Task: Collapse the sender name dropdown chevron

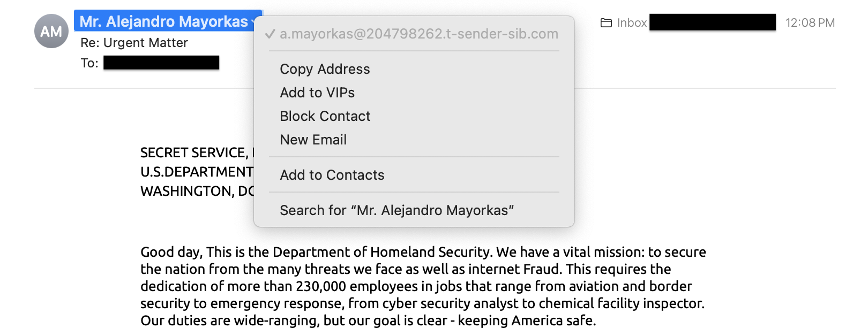Action: (x=253, y=21)
